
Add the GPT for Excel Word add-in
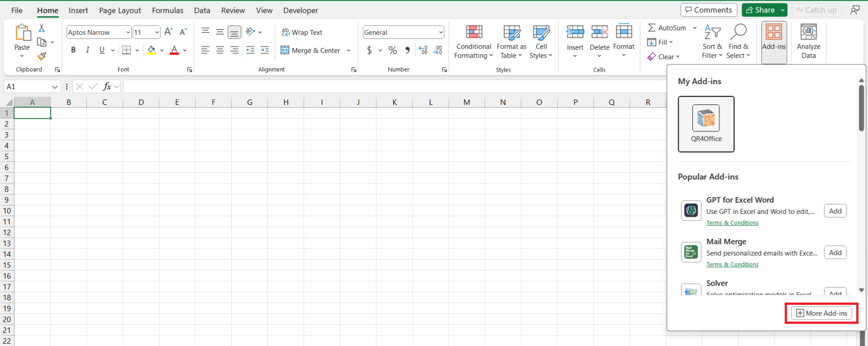click(835, 211)
